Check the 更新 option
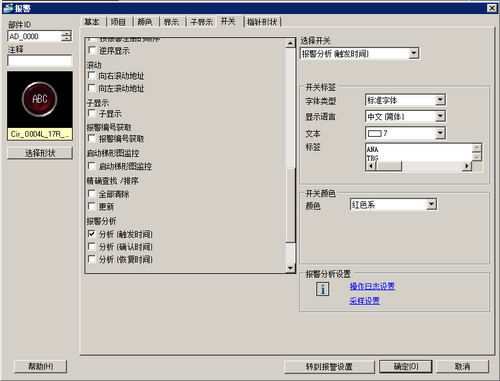 click(92, 207)
